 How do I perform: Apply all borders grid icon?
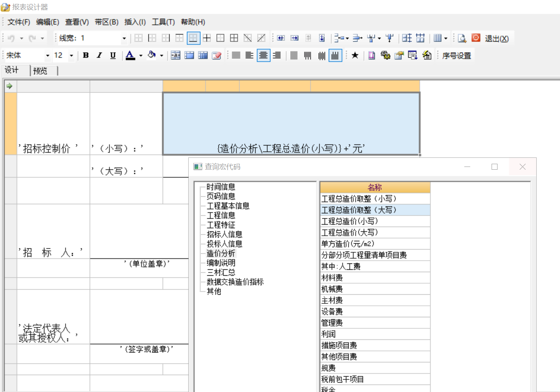[x=234, y=38]
